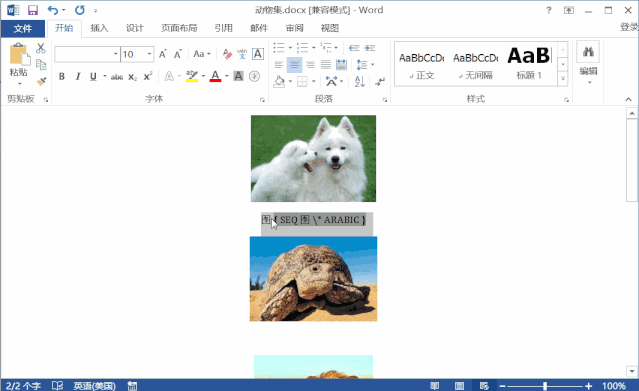639x391 pixels.
Task: Activate the Format Painter brush
Action: (x=41, y=81)
